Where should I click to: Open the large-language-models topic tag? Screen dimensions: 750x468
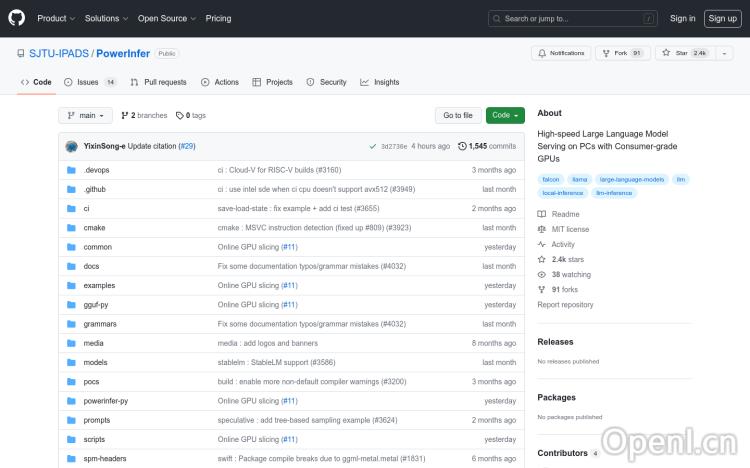tap(631, 180)
